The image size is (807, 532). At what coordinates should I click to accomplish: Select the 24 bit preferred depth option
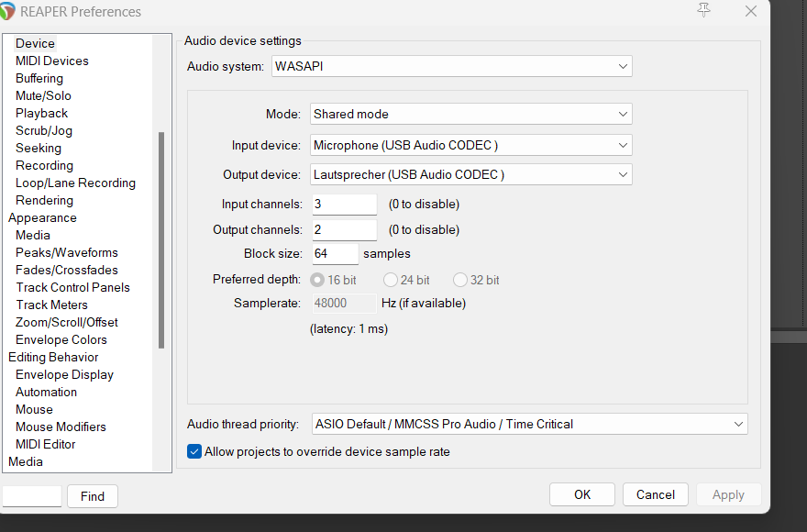391,280
